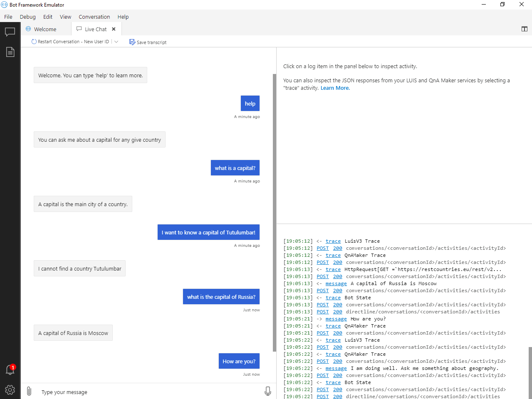Restart Conversation with New User ID

[71, 42]
